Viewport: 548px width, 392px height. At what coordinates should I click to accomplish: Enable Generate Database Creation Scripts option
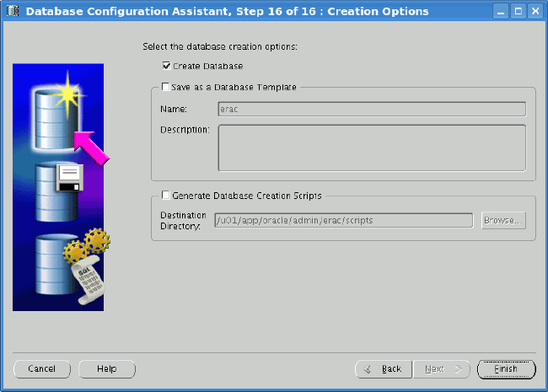[x=166, y=196]
